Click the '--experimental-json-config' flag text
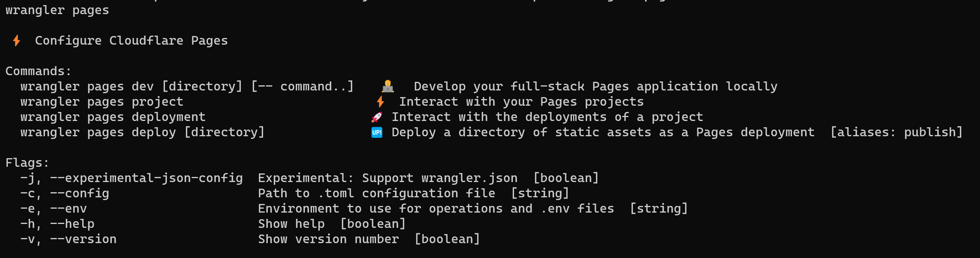This screenshot has height=258, width=980. [x=146, y=178]
